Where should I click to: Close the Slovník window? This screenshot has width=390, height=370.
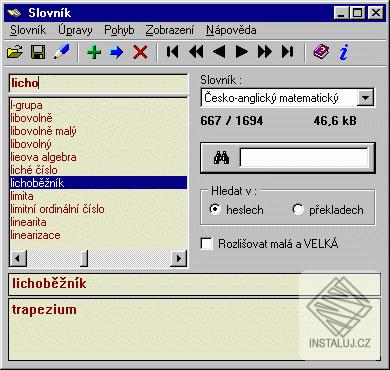tap(376, 13)
